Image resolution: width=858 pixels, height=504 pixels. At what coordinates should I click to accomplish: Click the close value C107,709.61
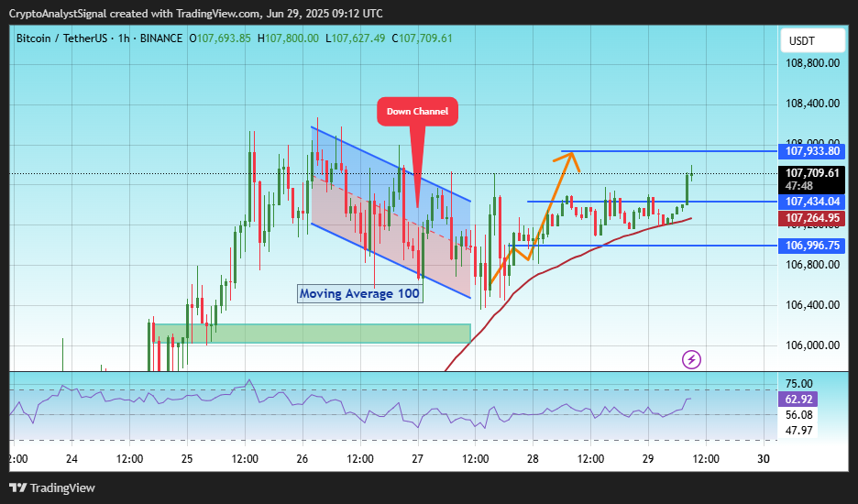[x=422, y=38]
